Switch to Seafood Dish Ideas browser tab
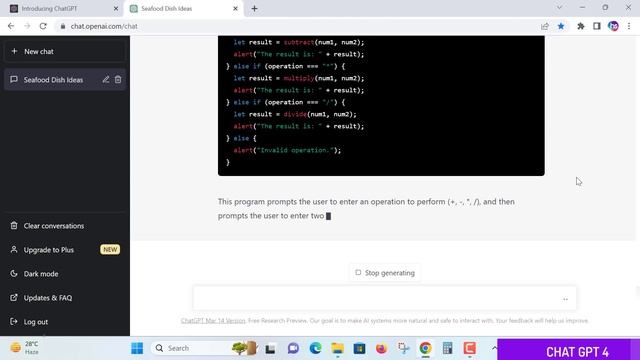 [180, 9]
